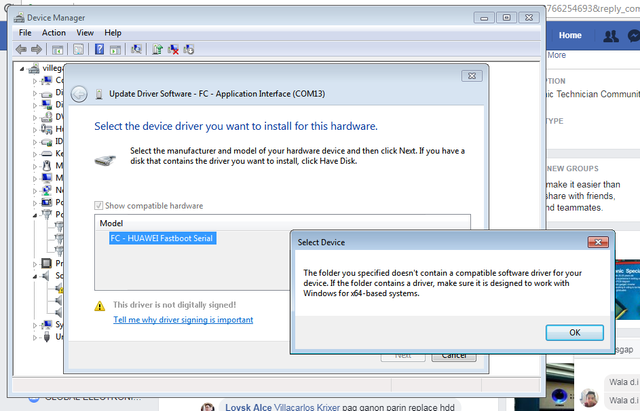Click the Cancel button in Update Driver dialog
Viewport: 640px width, 411px height.
[454, 356]
